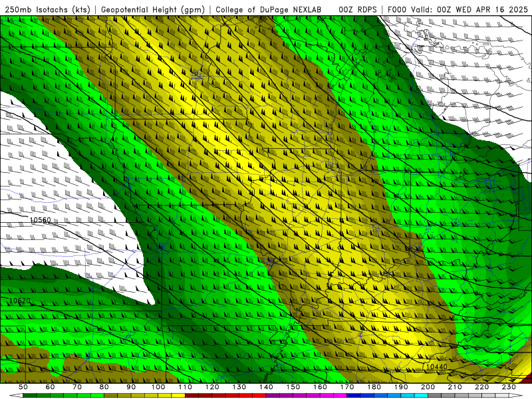Click the 'Geopotential Height (gpm)' header text
The width and height of the screenshot is (532, 399).
[x=153, y=9]
